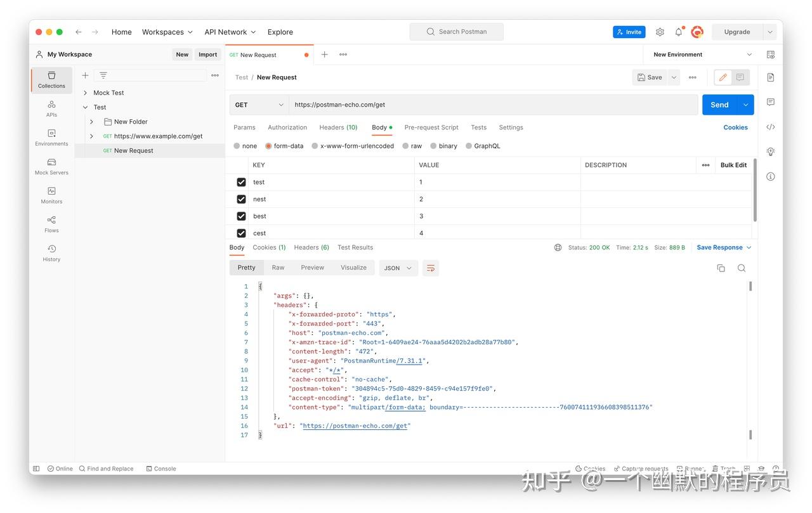Screen dimensions: 812x513
Task: Switch to the Pre-request Script tab
Action: pyautogui.click(x=431, y=127)
